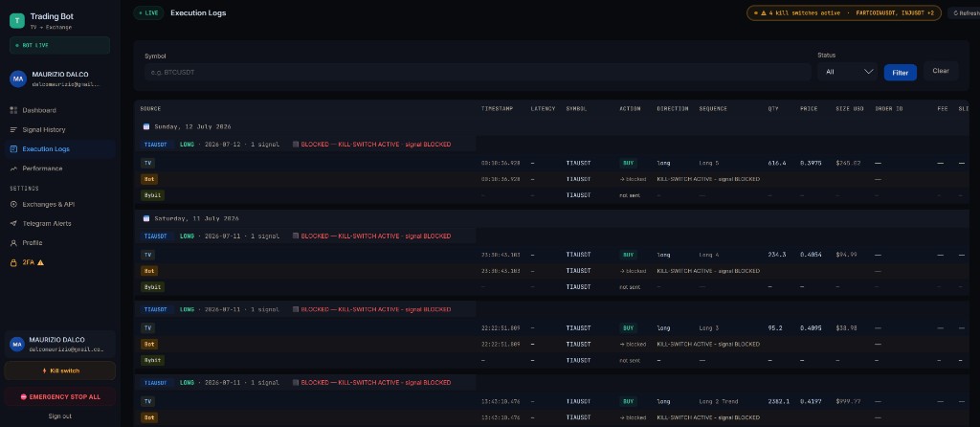Viewport: 980px width, 427px height.
Task: Click the TIAUSDT tag in the 2026-07-12 signal row
Action: tap(156, 145)
